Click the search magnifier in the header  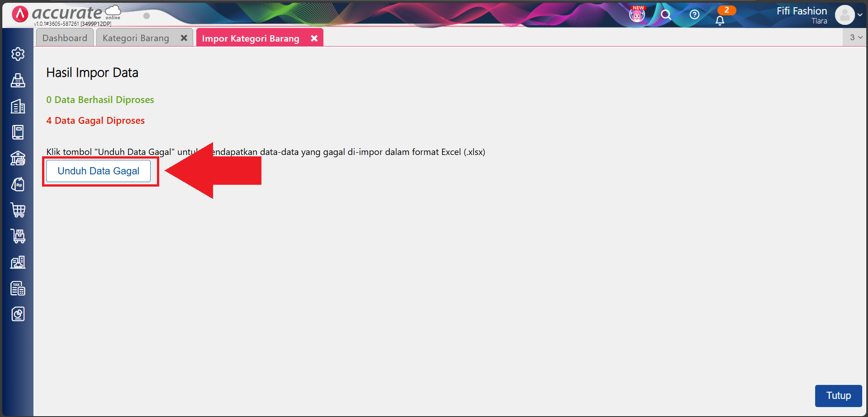point(665,15)
